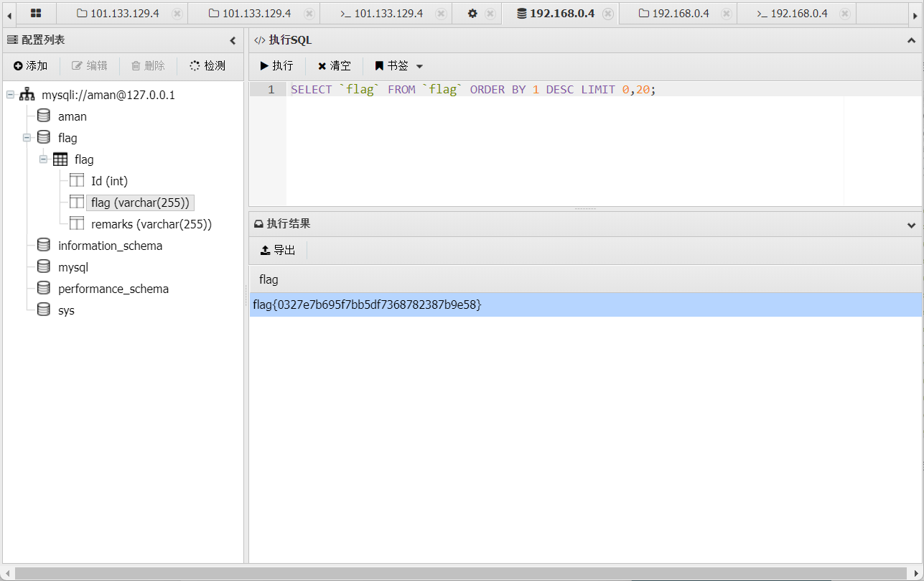Select the aman database icon
The height and width of the screenshot is (581, 924).
point(44,116)
